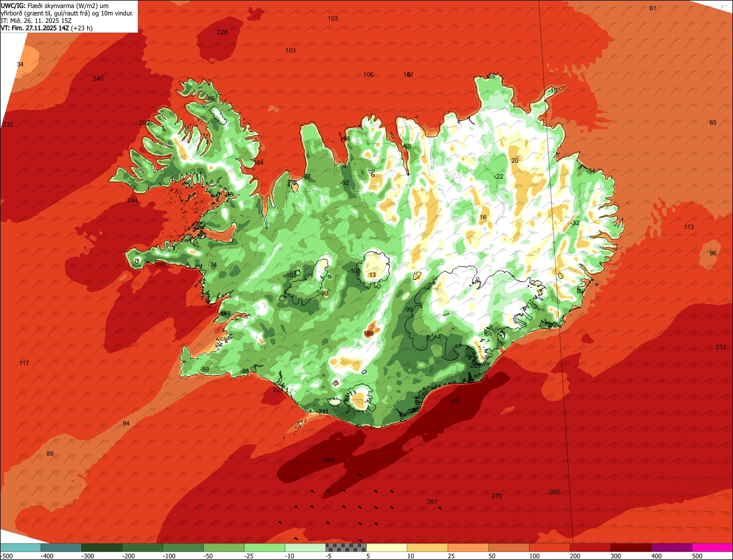This screenshot has height=560, width=733.
Task: Click the map value 252
Action: pyautogui.click(x=144, y=123)
